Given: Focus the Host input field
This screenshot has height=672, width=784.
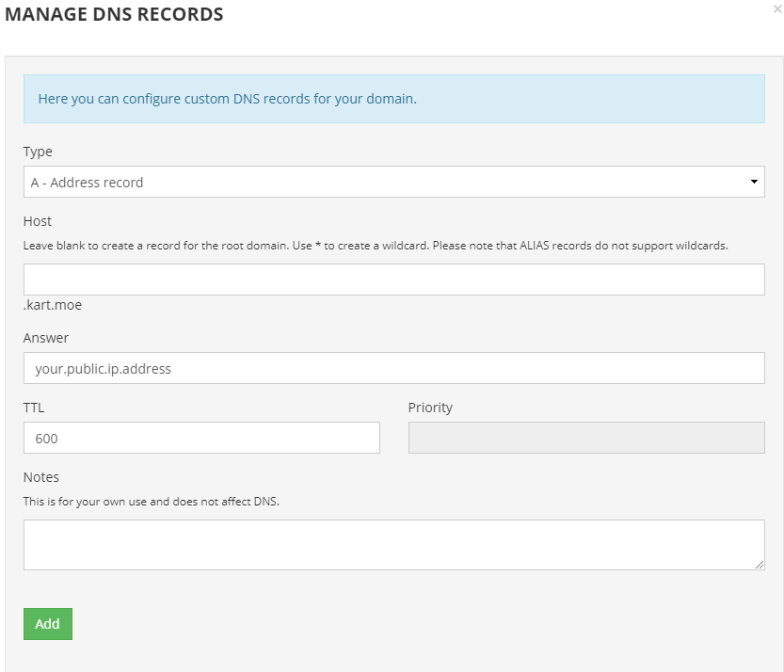Looking at the screenshot, I should tap(394, 280).
